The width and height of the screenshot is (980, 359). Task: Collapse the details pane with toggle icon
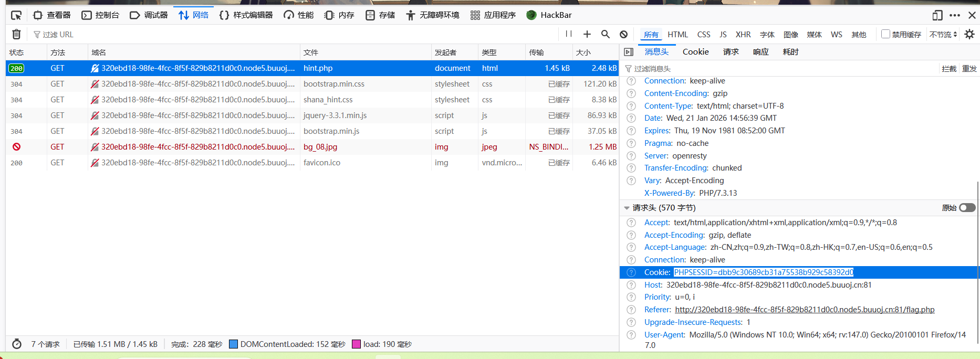tap(629, 52)
